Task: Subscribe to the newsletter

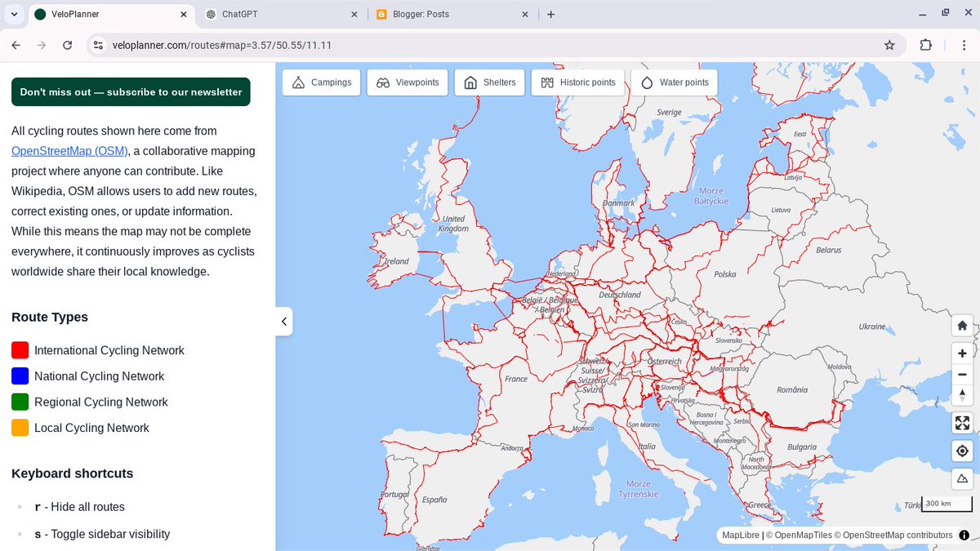Action: click(x=131, y=92)
